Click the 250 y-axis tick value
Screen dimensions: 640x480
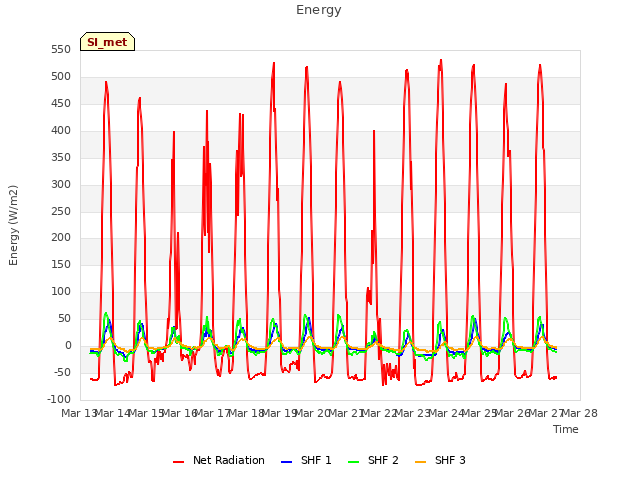(x=61, y=211)
